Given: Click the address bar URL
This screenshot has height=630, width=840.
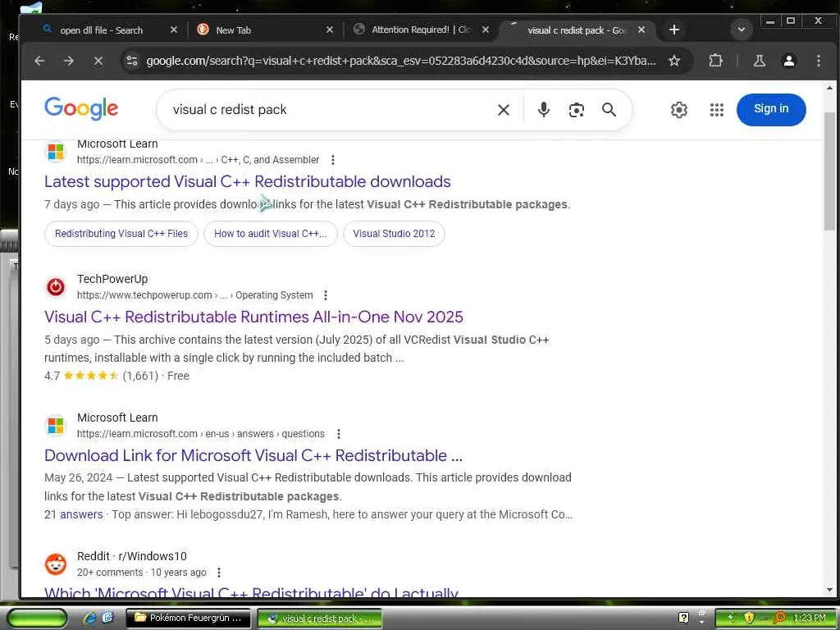Looking at the screenshot, I should [x=400, y=61].
